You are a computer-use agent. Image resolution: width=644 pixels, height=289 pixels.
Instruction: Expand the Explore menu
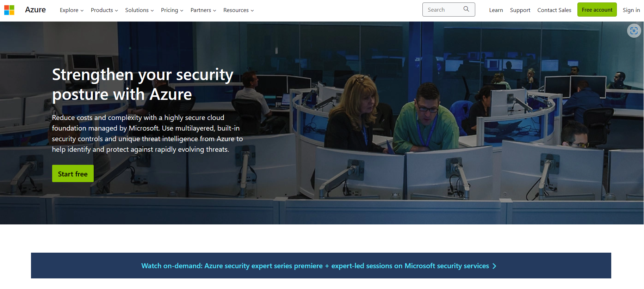(72, 10)
